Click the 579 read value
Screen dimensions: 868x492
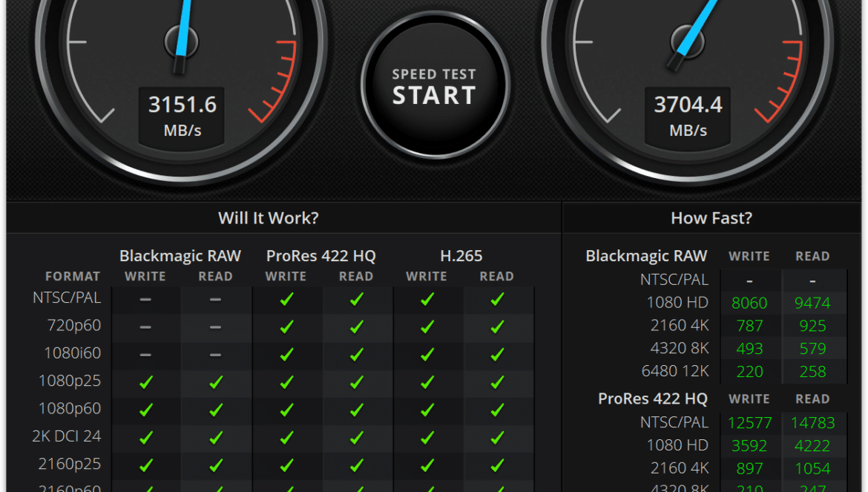pyautogui.click(x=812, y=349)
